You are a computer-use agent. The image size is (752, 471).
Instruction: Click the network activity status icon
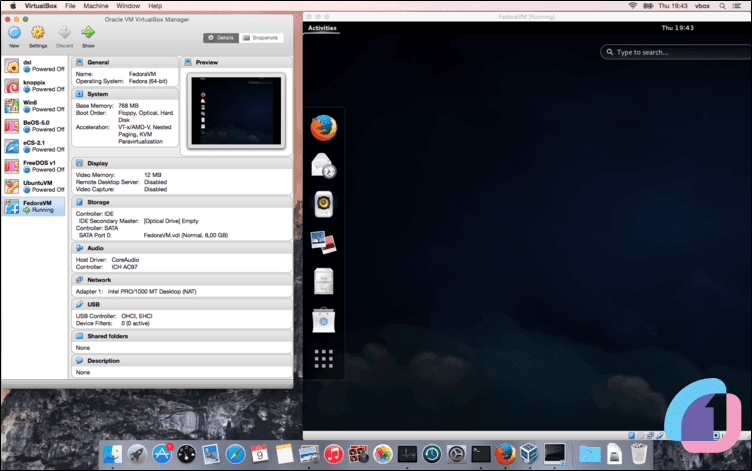[x=650, y=436]
